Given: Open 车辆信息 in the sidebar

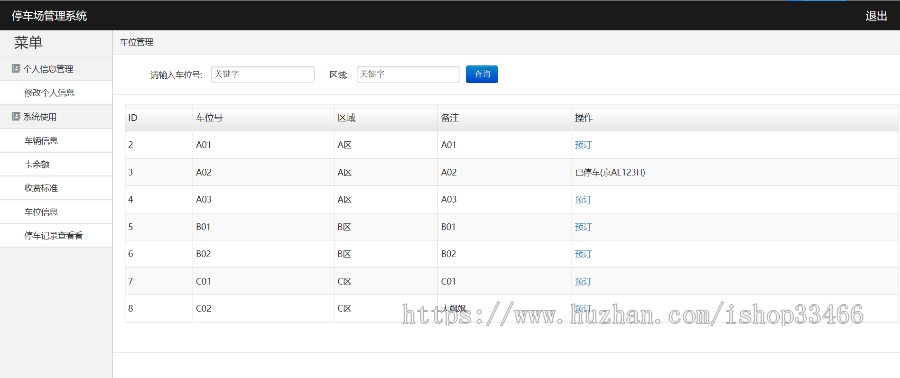Looking at the screenshot, I should [x=41, y=141].
